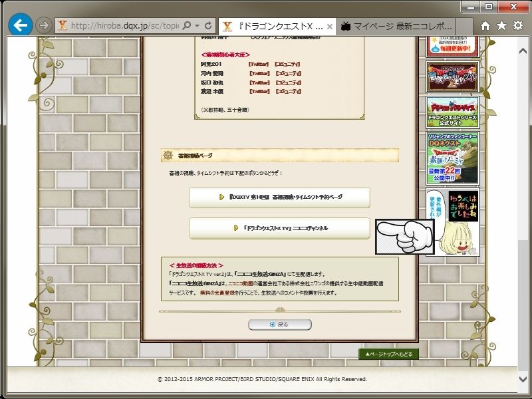
Task: Open 冒険者のおでかけ便利ツール banner
Action: (x=453, y=77)
